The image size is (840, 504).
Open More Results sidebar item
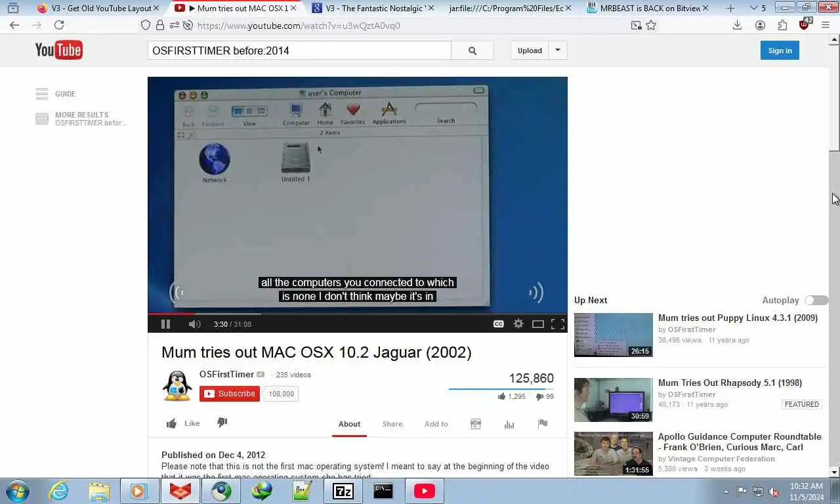[x=81, y=119]
